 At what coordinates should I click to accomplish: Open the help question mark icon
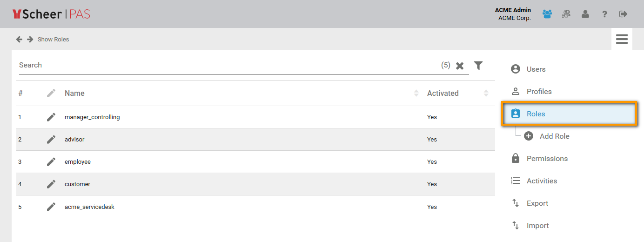point(604,14)
